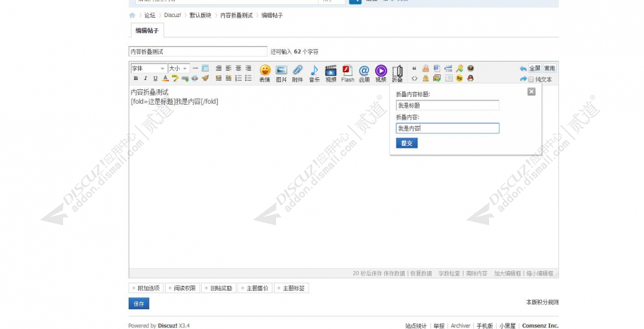Open the 大小 font size dropdown
The image size is (644, 329).
(x=178, y=68)
